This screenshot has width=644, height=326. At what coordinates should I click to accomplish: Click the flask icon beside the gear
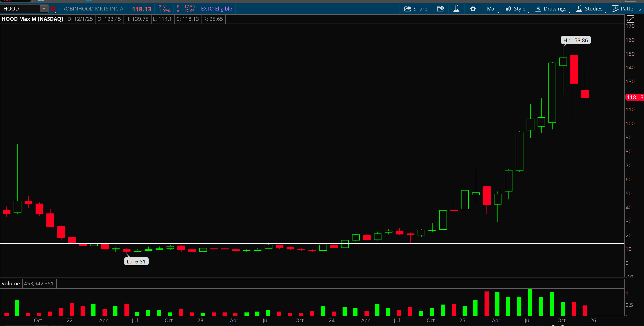[456, 9]
